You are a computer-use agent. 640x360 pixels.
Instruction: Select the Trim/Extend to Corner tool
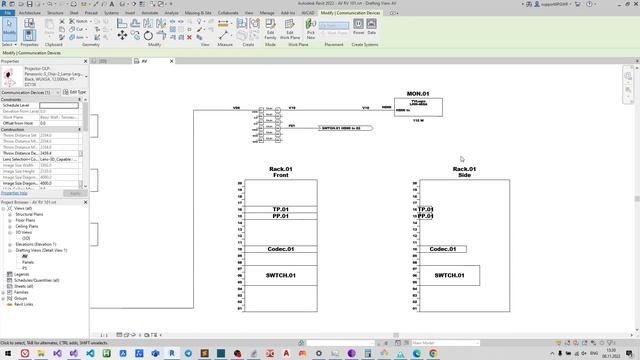162,36
